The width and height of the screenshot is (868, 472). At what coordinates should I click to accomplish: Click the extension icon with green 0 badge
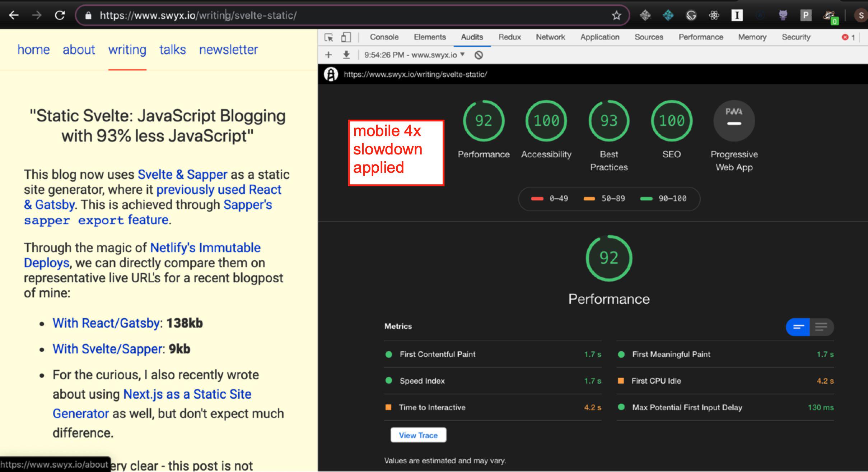[831, 17]
